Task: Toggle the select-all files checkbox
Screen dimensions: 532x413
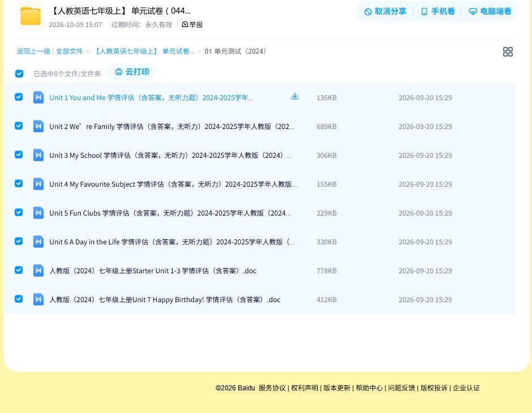Action: (19, 74)
